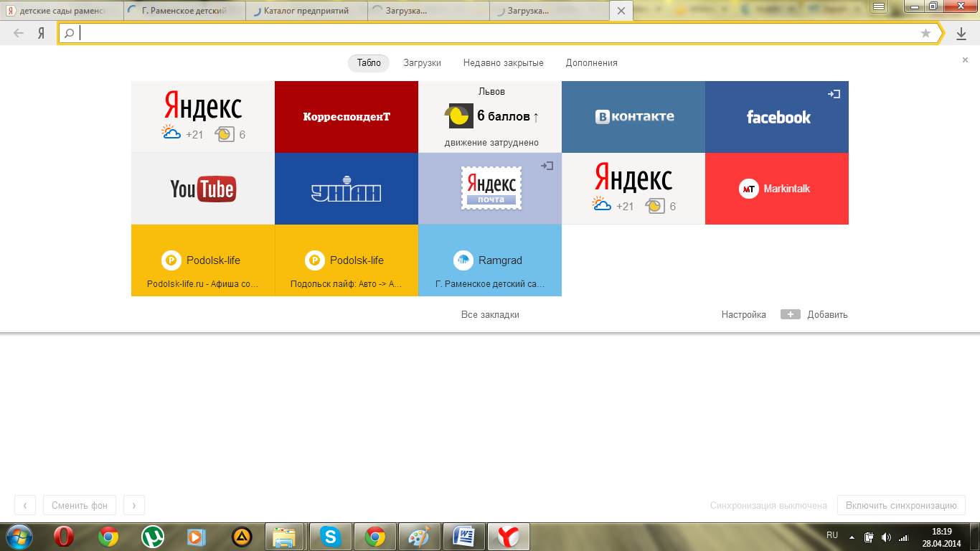Open AIMP player taskbar icon
This screenshot has height=551, width=980.
pyautogui.click(x=242, y=537)
